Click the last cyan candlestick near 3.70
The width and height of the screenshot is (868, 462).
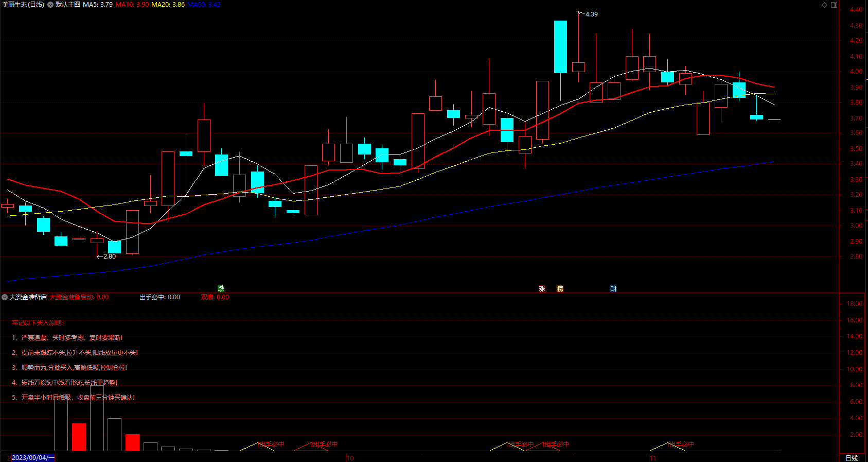(756, 117)
